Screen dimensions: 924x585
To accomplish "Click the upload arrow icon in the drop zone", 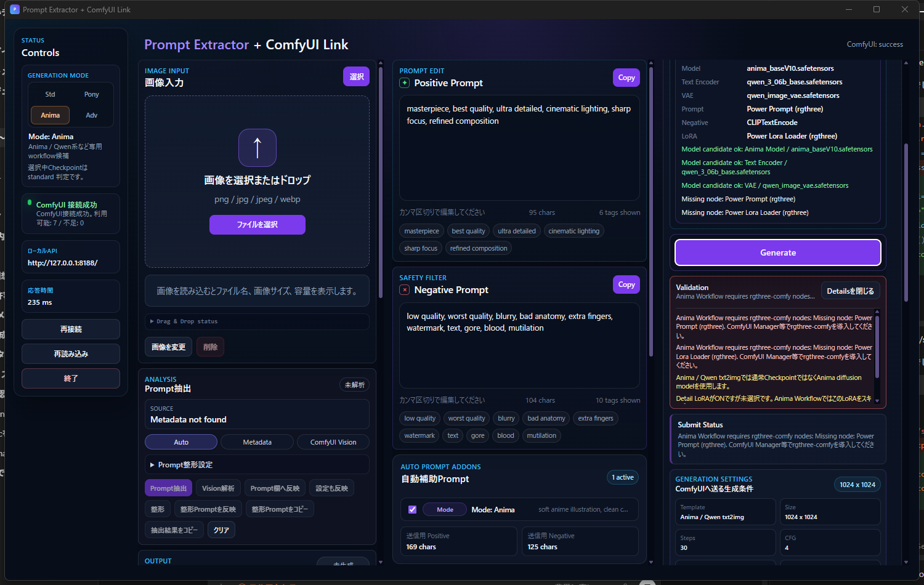I will [x=257, y=148].
